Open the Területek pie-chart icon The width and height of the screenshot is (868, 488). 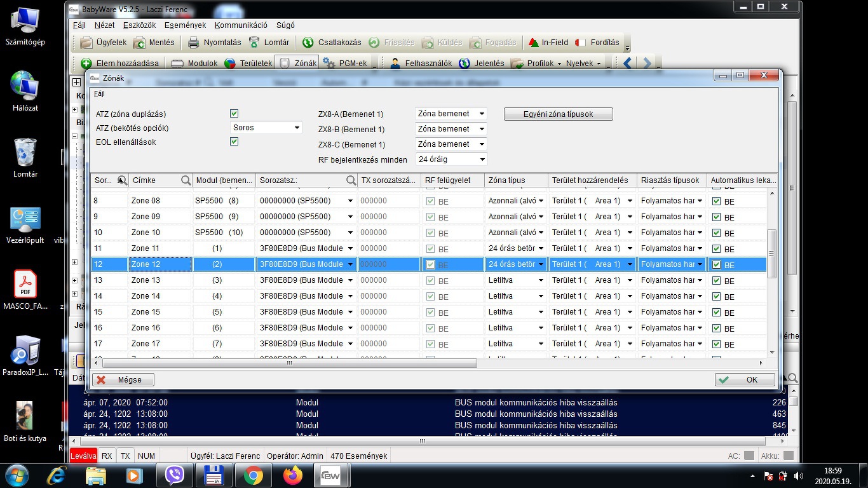(230, 64)
